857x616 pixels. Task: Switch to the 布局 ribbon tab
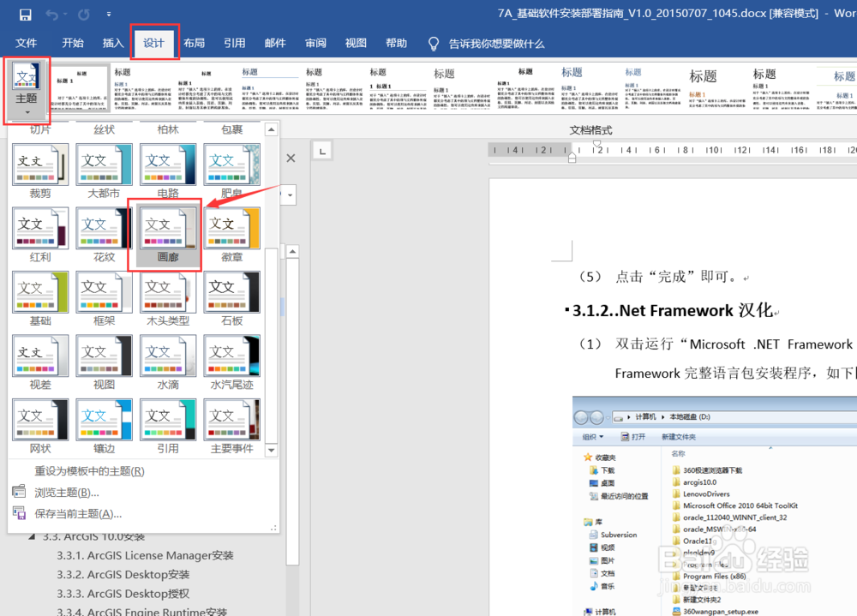194,43
